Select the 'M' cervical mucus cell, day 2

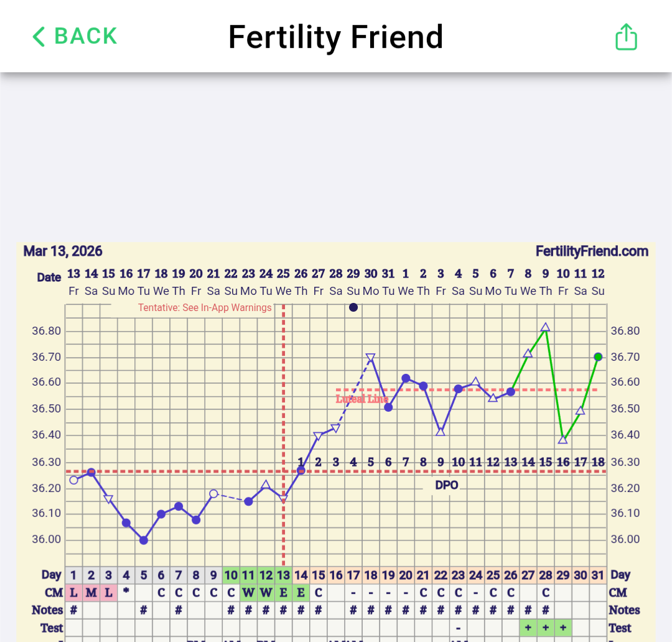click(x=91, y=592)
